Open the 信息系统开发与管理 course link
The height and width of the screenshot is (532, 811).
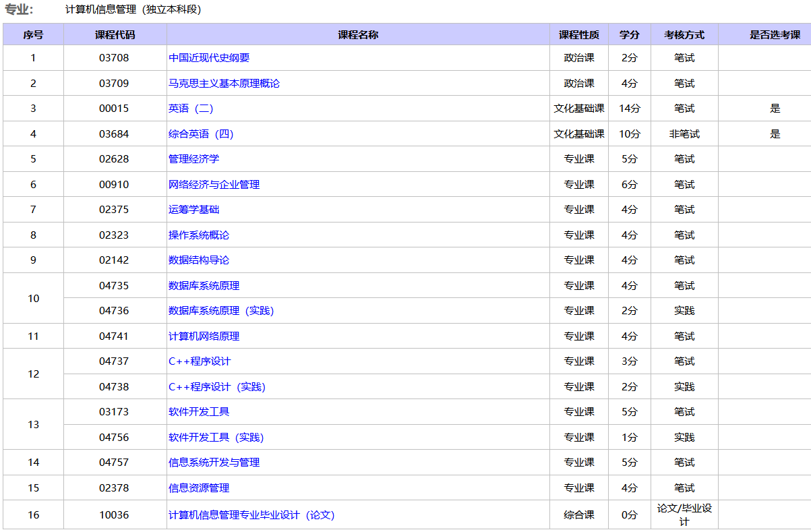click(214, 463)
